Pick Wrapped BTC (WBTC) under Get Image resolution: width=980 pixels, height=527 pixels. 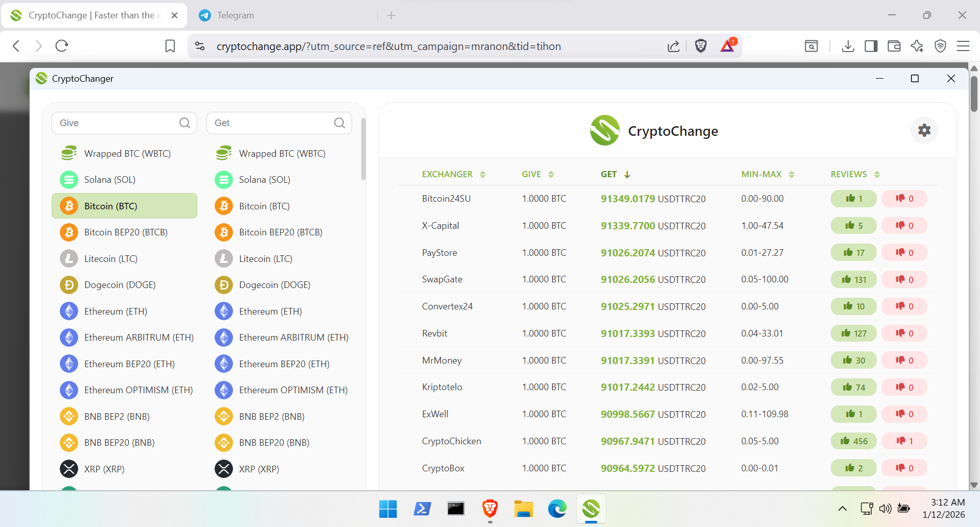pos(279,153)
